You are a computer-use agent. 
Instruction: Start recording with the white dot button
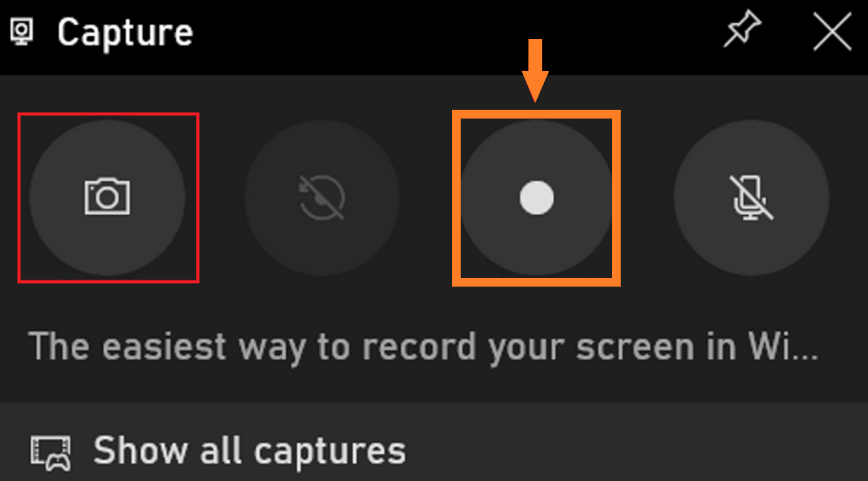pyautogui.click(x=537, y=198)
